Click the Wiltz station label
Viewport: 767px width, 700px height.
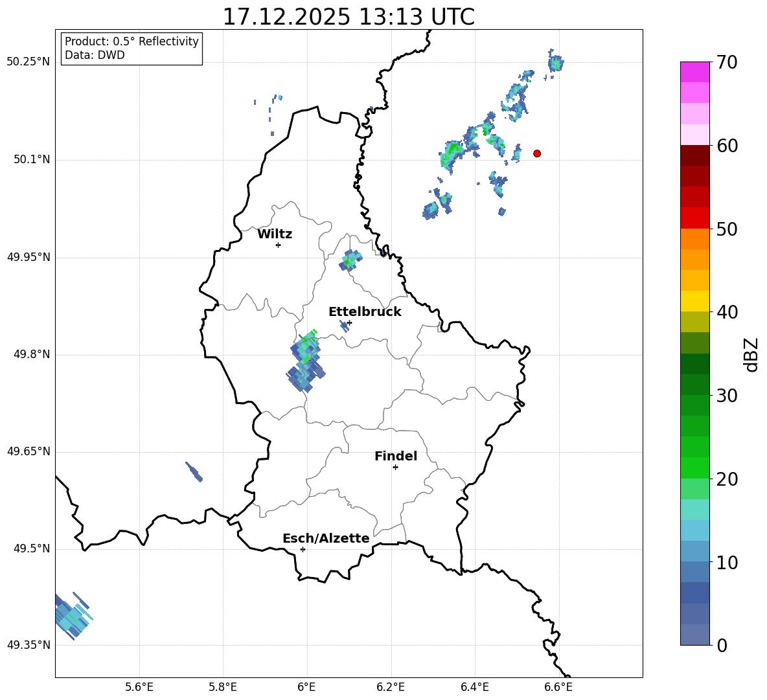[275, 234]
